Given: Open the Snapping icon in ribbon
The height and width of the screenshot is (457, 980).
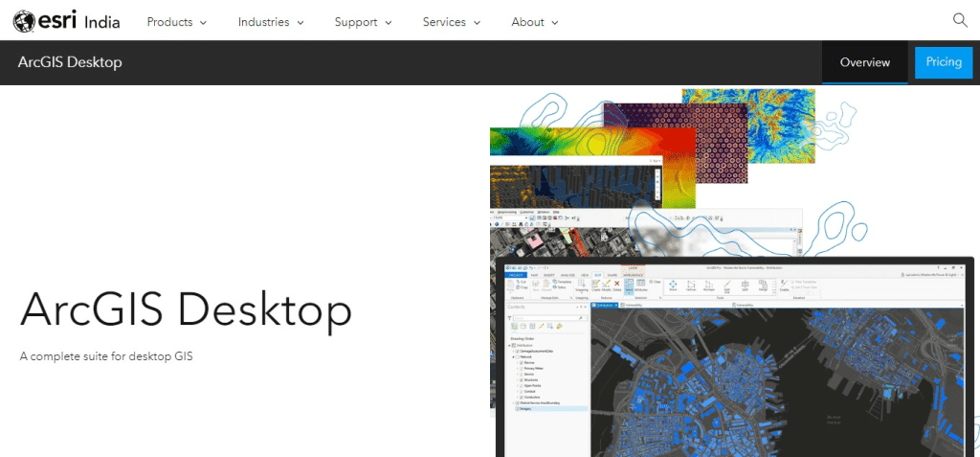Looking at the screenshot, I should point(582,286).
